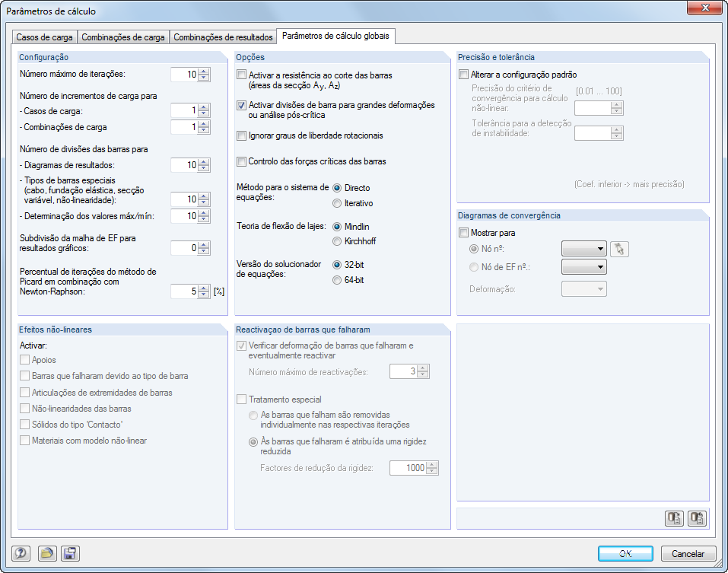
Task: Open saved calculation parameters via folder icon
Action: [x=47, y=553]
